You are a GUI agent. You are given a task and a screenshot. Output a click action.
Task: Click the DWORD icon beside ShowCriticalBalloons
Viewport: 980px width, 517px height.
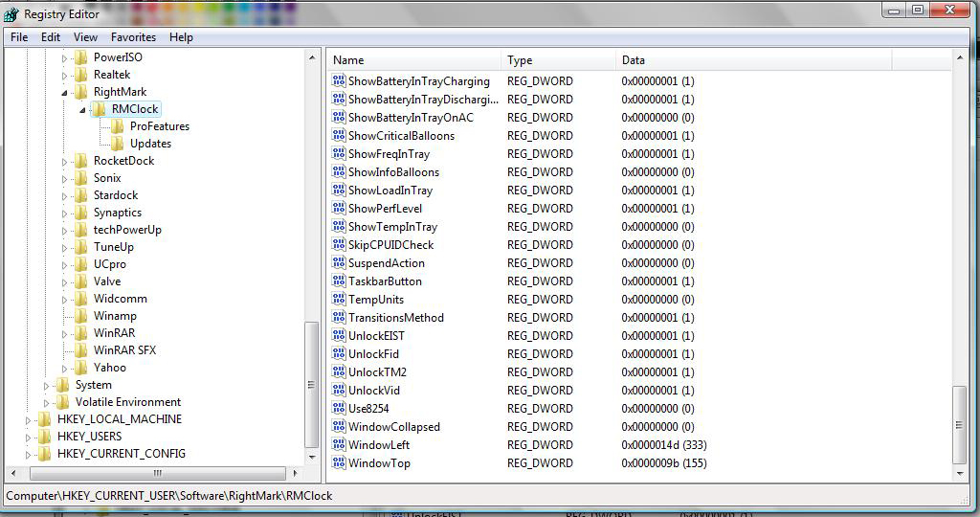click(x=339, y=135)
